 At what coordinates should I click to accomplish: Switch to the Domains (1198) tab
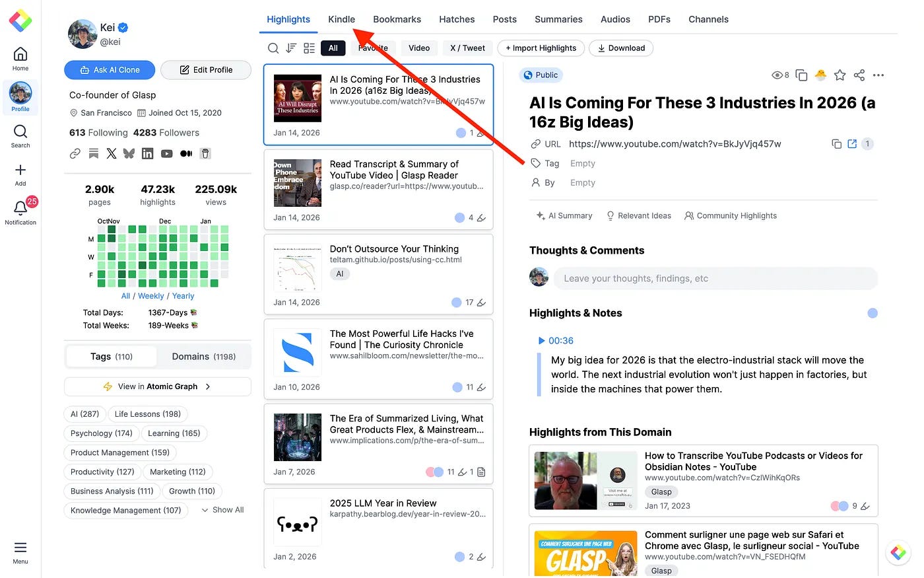[204, 357]
